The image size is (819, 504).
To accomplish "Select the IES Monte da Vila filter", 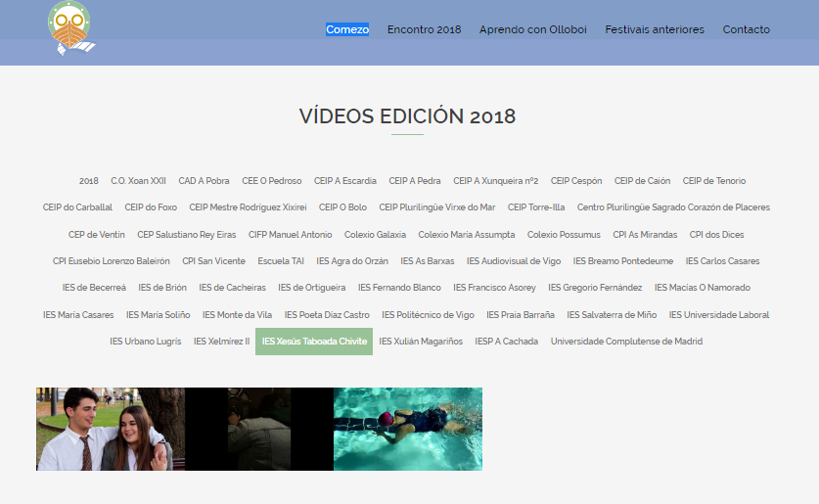I will click(x=237, y=314).
